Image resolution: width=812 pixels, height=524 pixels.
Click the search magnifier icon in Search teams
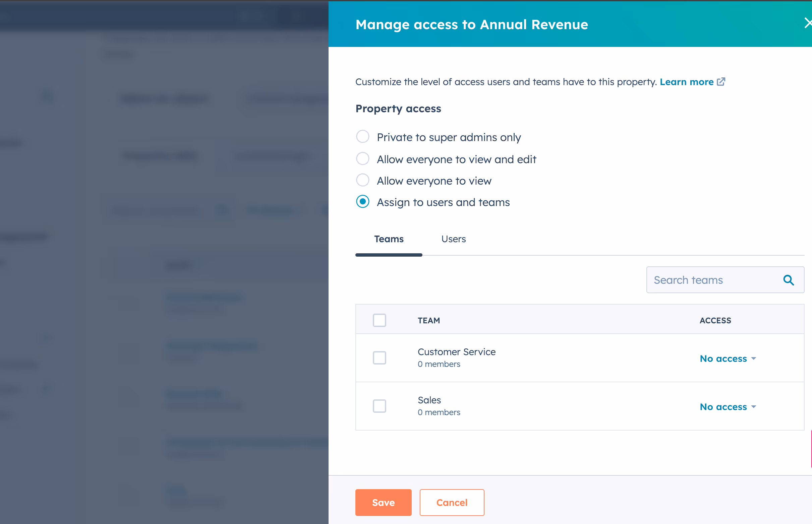click(789, 280)
